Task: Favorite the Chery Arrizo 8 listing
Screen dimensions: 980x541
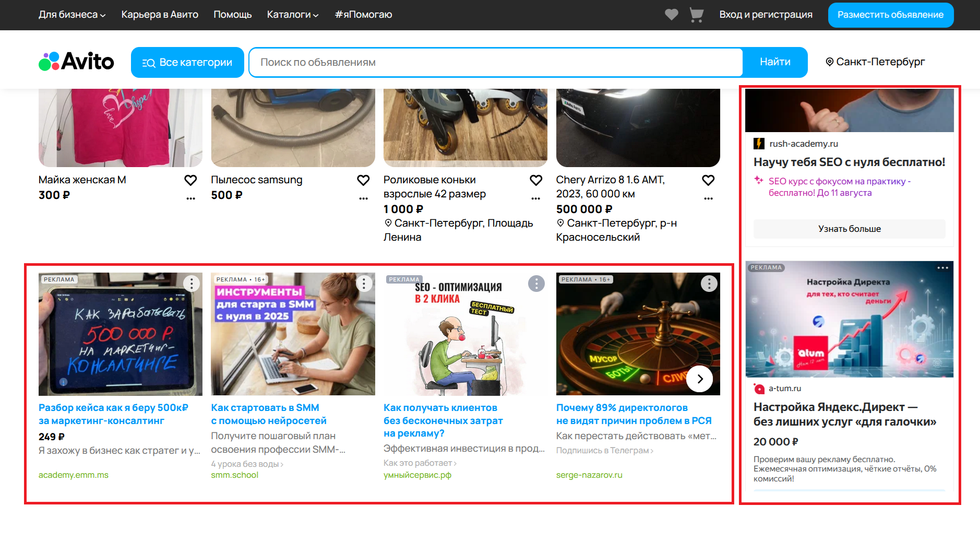Action: point(708,180)
